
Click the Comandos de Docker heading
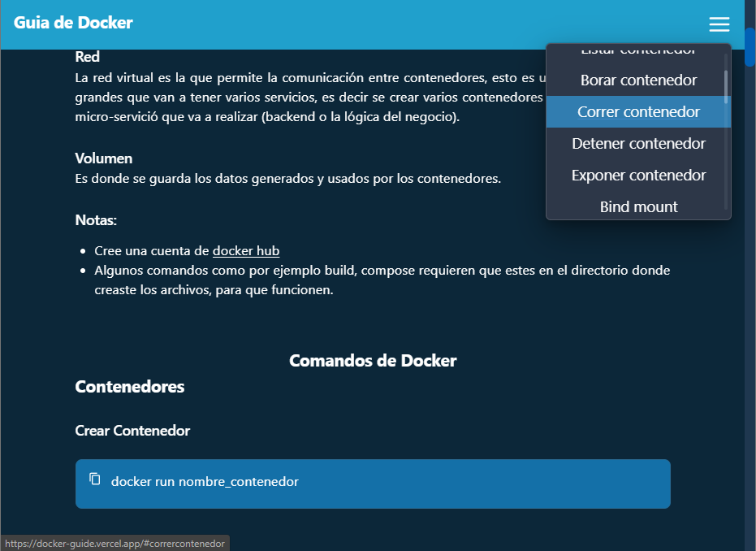tap(373, 361)
